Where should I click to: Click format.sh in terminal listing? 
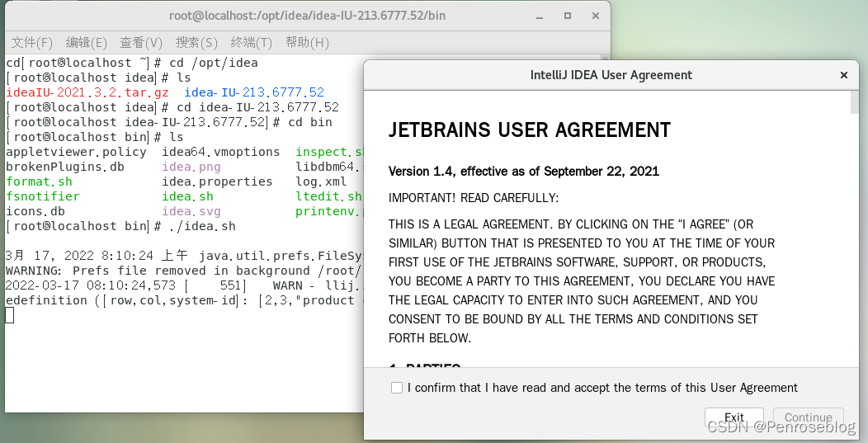point(39,181)
